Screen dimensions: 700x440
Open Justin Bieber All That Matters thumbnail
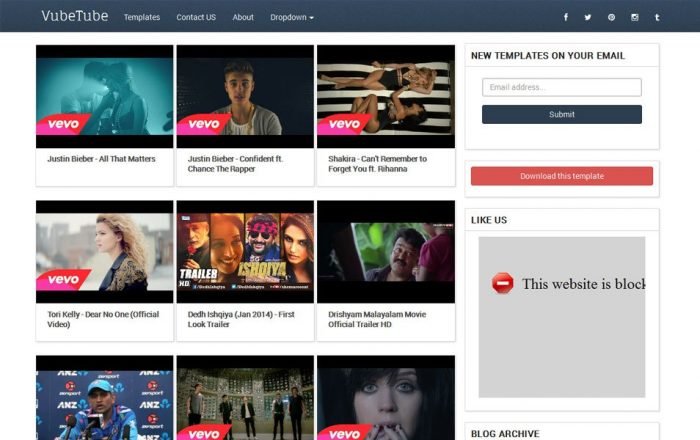104,96
